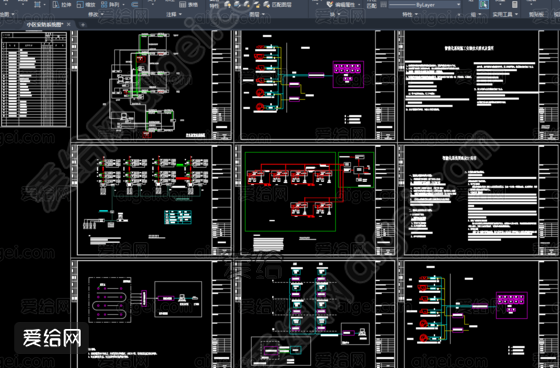The height and width of the screenshot is (368, 560).
Task: Select the 拉伸 (Stretch) tool
Action: click(62, 5)
